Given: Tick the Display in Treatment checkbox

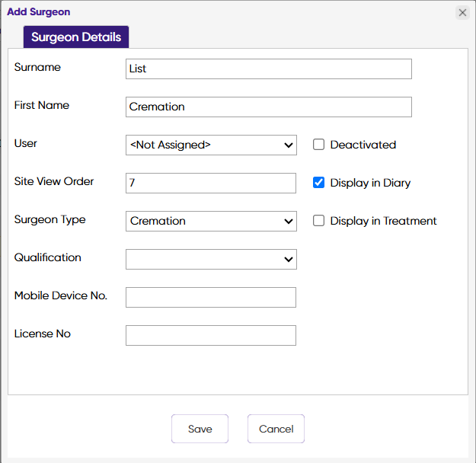Looking at the screenshot, I should (319, 221).
